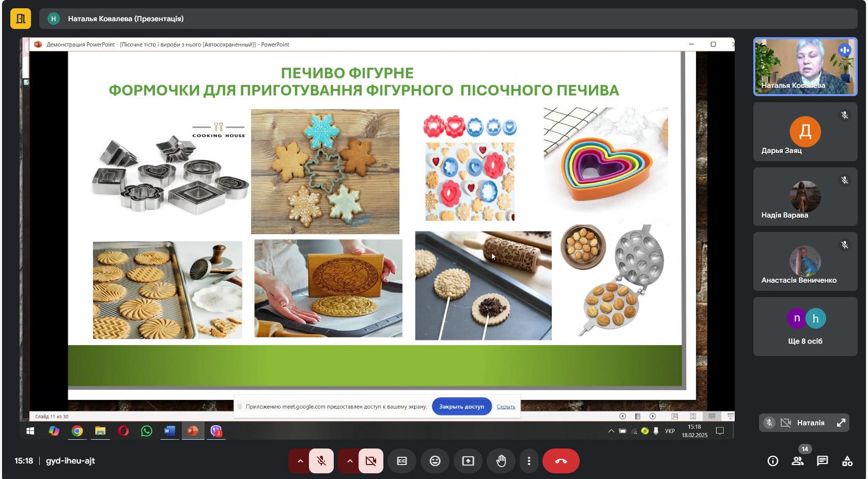
Task: Open three-dot more options menu
Action: [x=529, y=461]
